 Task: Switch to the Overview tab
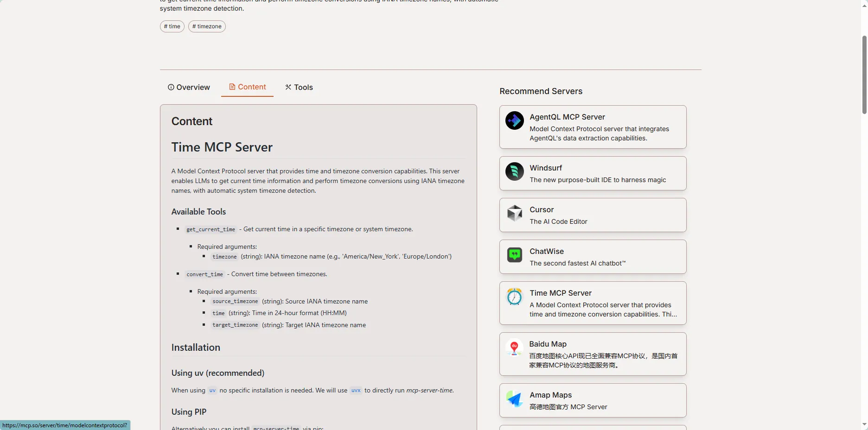point(189,87)
